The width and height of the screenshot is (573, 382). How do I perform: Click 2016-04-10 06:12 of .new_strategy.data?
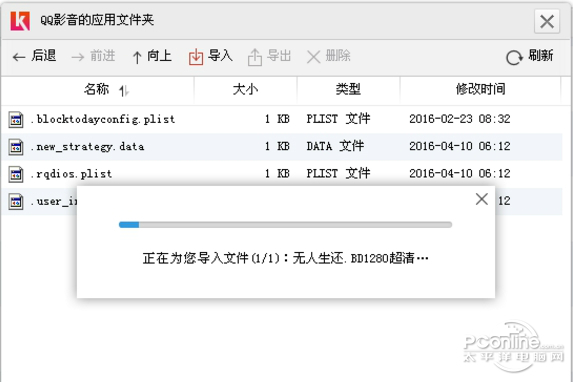[459, 146]
